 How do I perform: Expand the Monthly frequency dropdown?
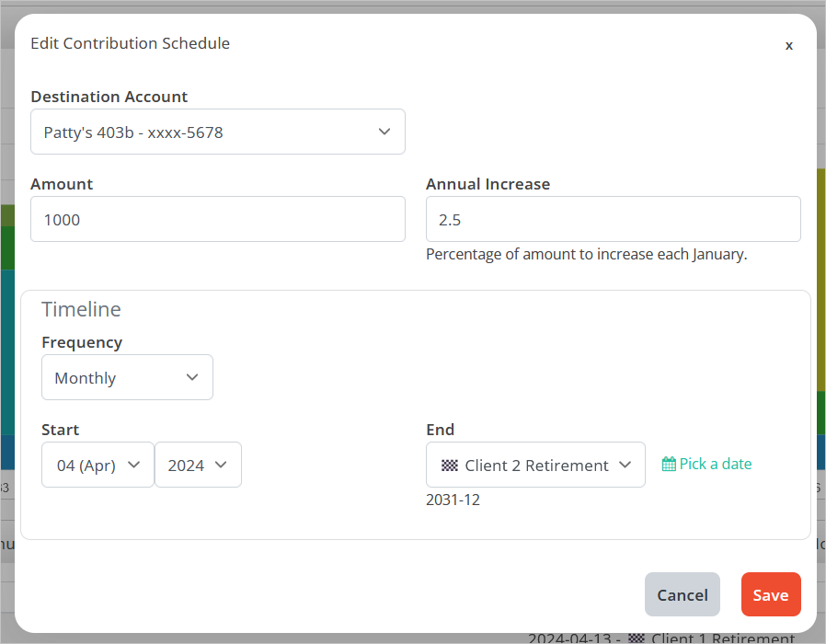127,378
